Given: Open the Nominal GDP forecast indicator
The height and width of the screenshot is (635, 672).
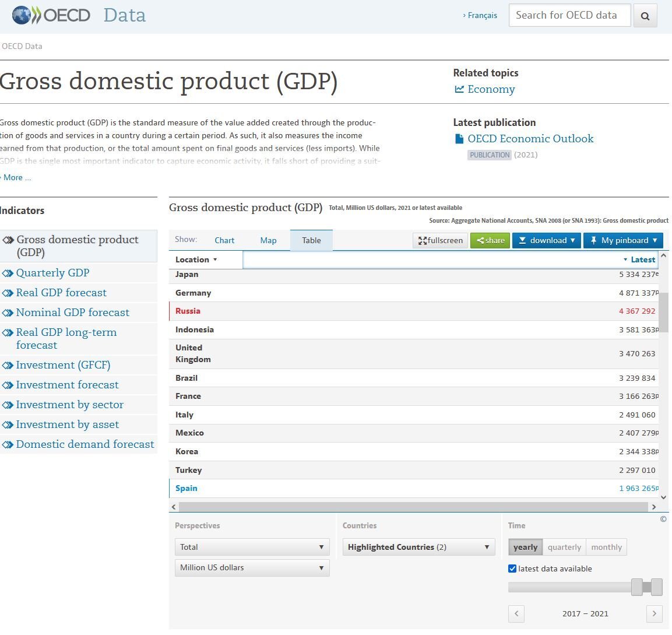Looking at the screenshot, I should (x=72, y=313).
